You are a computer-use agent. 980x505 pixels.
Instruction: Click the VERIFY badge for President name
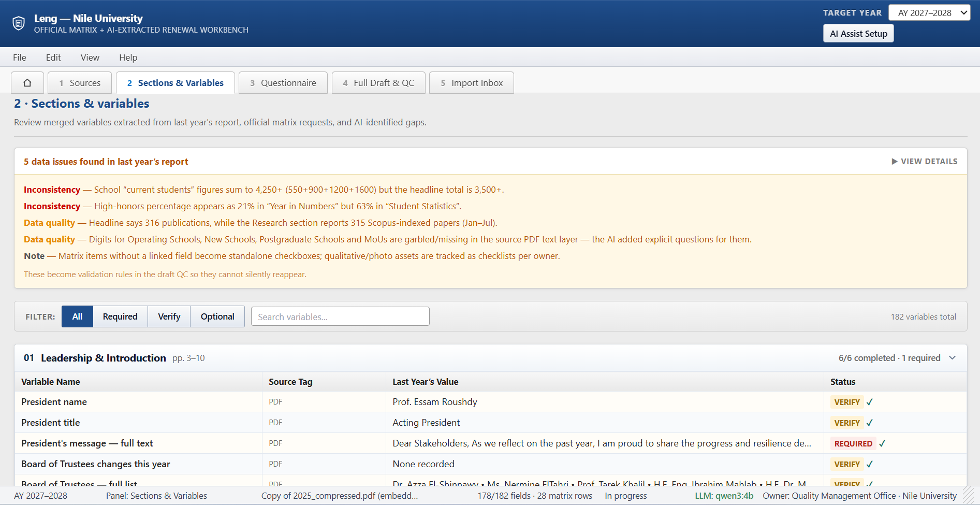[x=847, y=402]
